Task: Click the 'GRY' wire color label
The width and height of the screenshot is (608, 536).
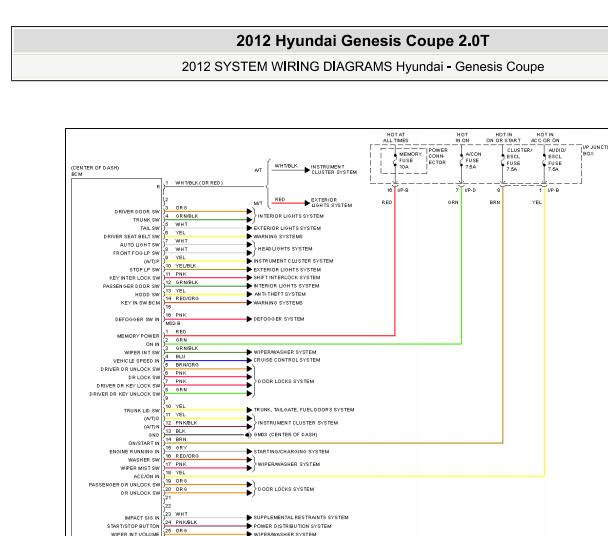Action: coord(181,448)
